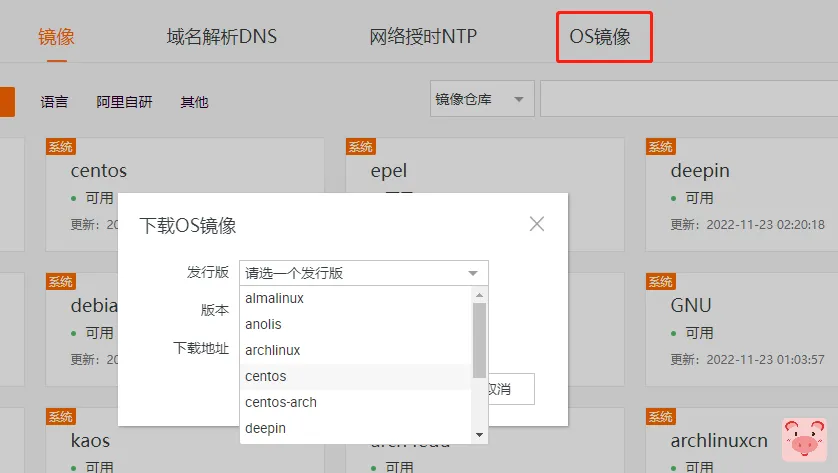Click the 系统 tag on the deepin card
The image size is (838, 473).
[661, 146]
